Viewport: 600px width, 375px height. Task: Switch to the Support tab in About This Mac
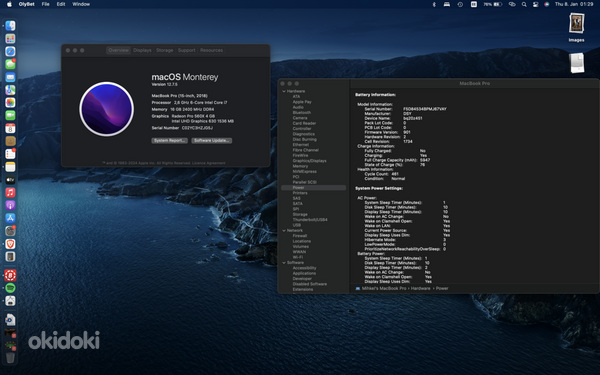(x=187, y=50)
